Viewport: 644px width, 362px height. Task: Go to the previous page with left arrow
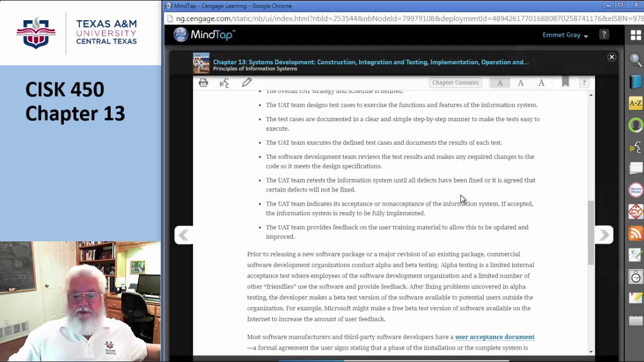pyautogui.click(x=184, y=235)
